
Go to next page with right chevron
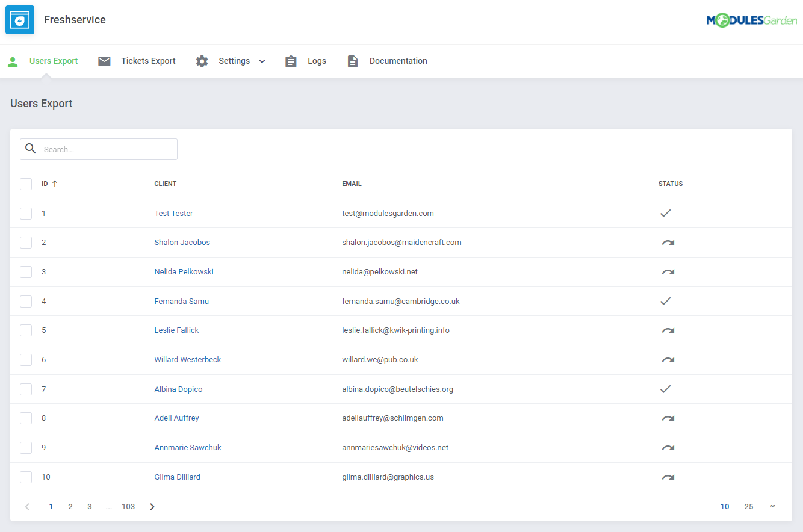coord(152,507)
